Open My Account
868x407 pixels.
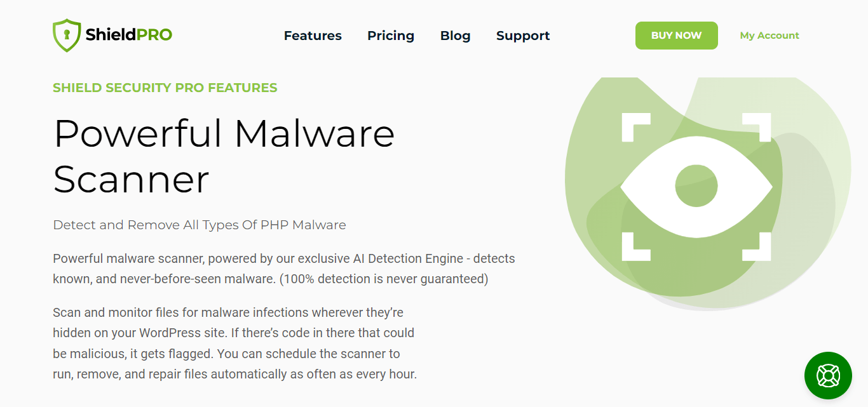[769, 36]
